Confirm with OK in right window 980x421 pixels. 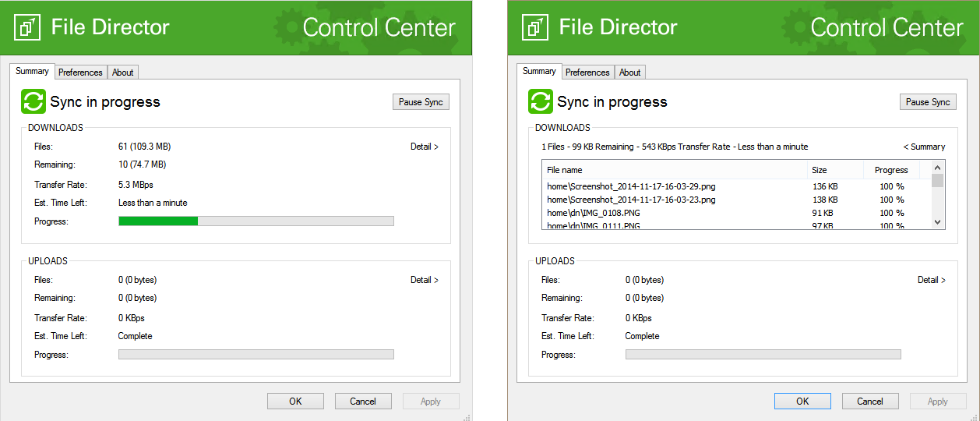(x=802, y=402)
